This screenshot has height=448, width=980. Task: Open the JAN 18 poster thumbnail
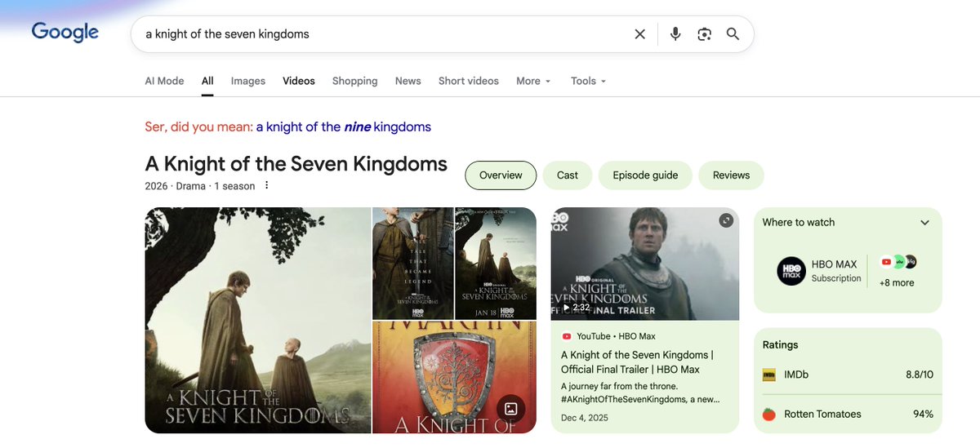tap(496, 263)
